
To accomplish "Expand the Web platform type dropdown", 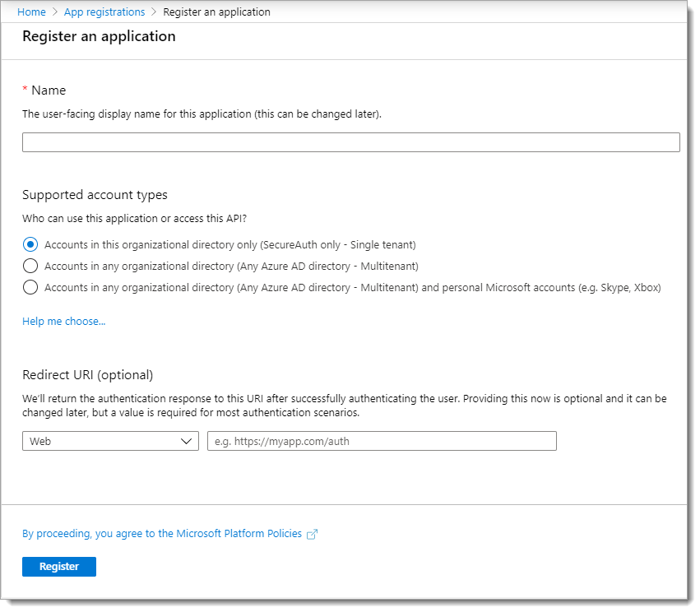I will point(110,441).
